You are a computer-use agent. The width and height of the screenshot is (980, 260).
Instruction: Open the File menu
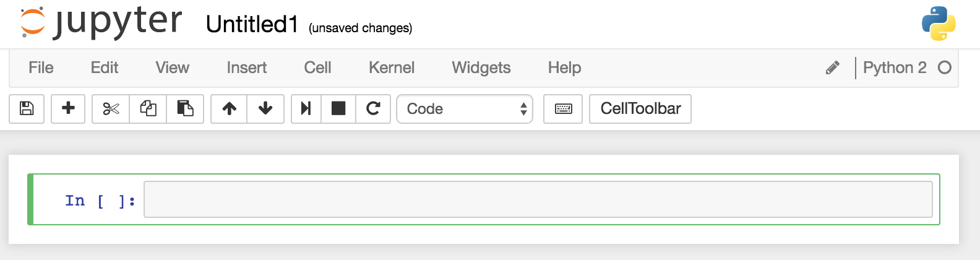(x=41, y=67)
